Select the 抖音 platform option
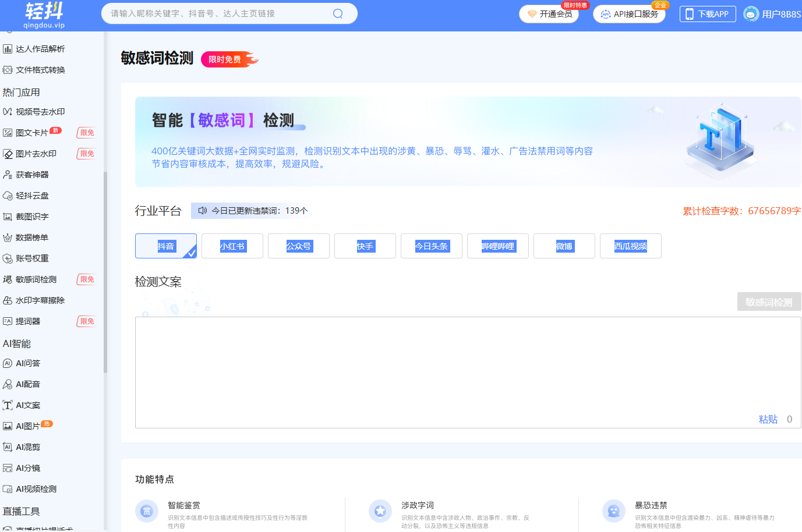This screenshot has width=802, height=532. point(166,246)
